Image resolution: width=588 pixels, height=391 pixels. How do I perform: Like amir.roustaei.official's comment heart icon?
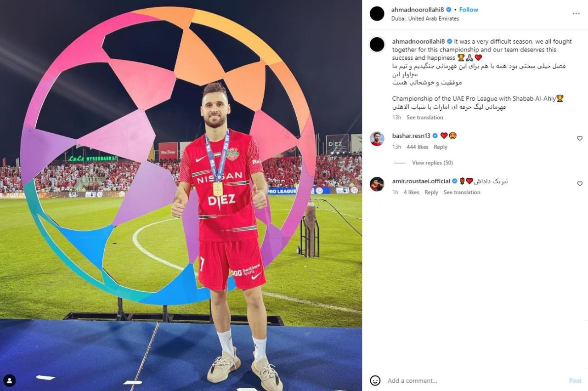(x=580, y=184)
